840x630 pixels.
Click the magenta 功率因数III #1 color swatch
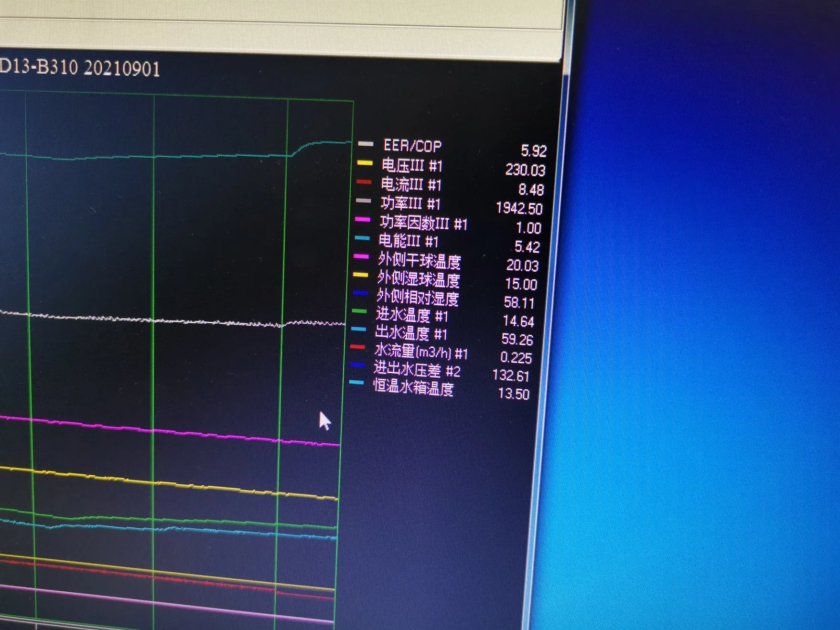362,220
